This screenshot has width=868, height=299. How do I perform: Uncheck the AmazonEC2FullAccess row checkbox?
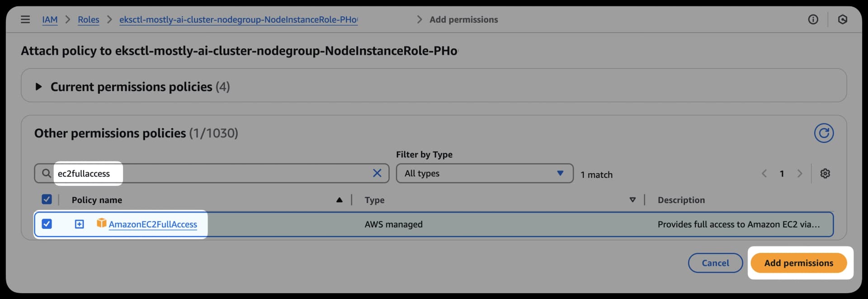(47, 224)
